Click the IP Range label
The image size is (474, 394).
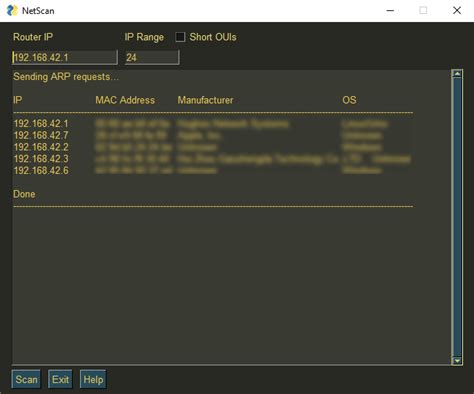click(144, 37)
